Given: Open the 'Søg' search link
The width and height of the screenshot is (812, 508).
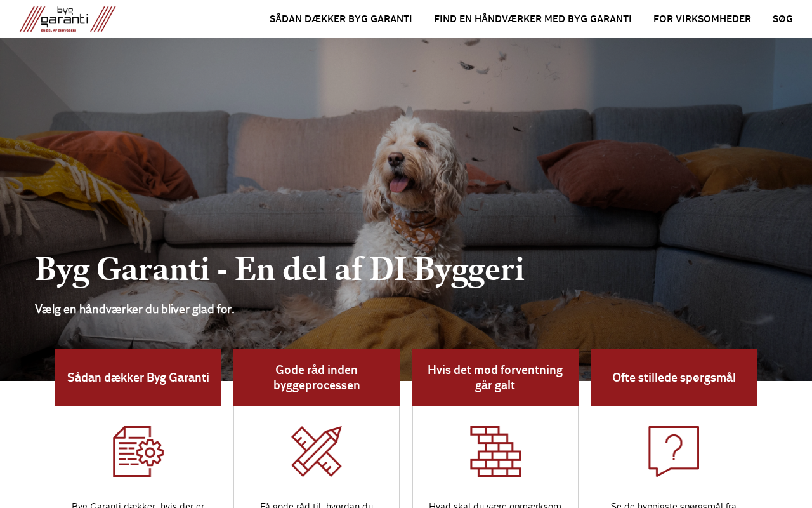Looking at the screenshot, I should (x=783, y=19).
